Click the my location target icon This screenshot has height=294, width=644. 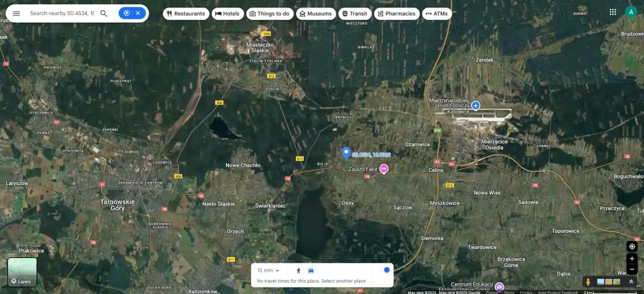632,246
